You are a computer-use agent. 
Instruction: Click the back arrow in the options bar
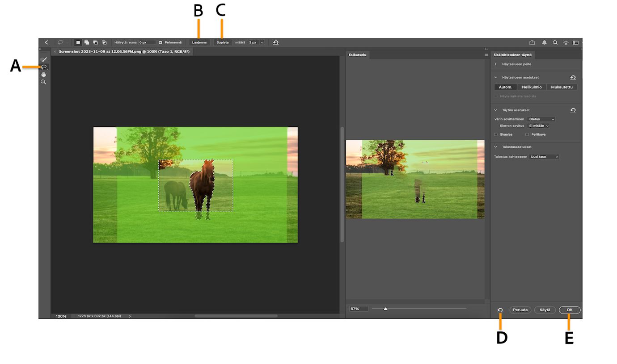tap(46, 42)
